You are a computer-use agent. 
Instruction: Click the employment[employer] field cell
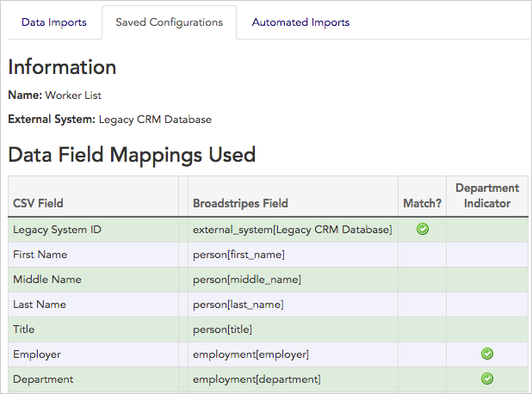251,354
